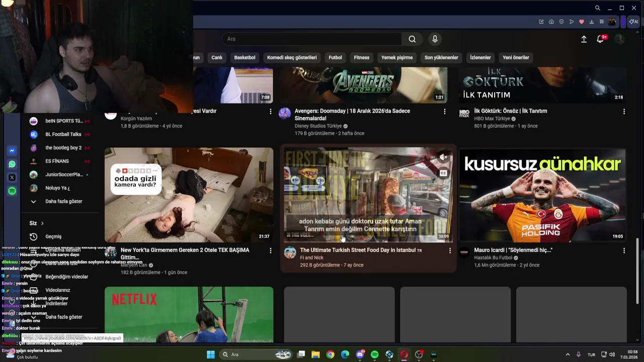Open ES FİNANS channel
The height and width of the screenshot is (362, 644).
tap(60, 161)
